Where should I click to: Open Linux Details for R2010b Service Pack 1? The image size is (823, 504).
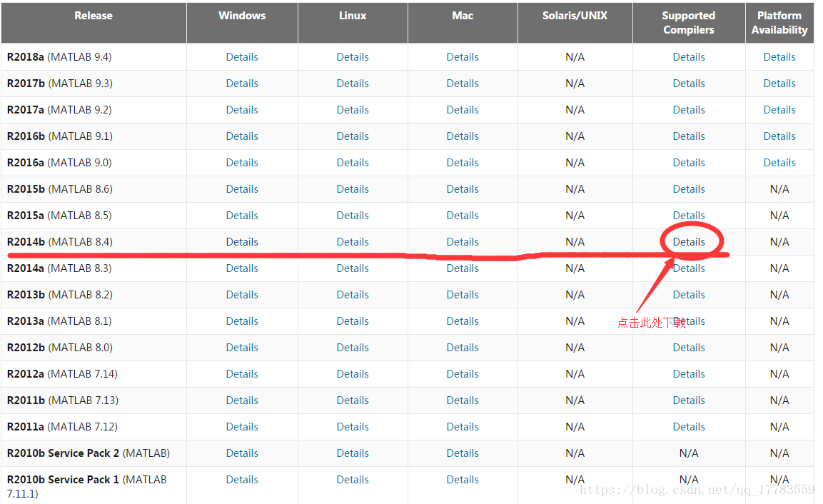[353, 480]
